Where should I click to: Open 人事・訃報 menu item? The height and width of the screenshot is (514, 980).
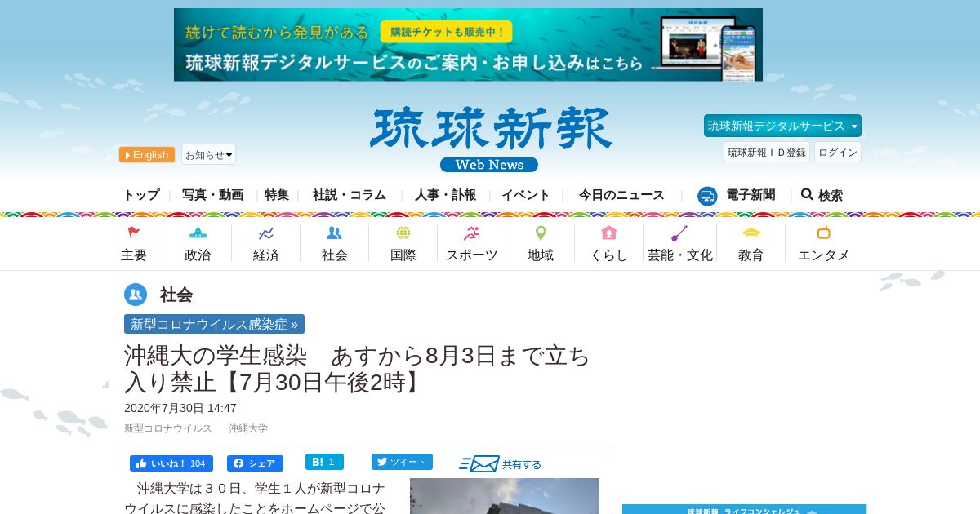[x=445, y=195]
